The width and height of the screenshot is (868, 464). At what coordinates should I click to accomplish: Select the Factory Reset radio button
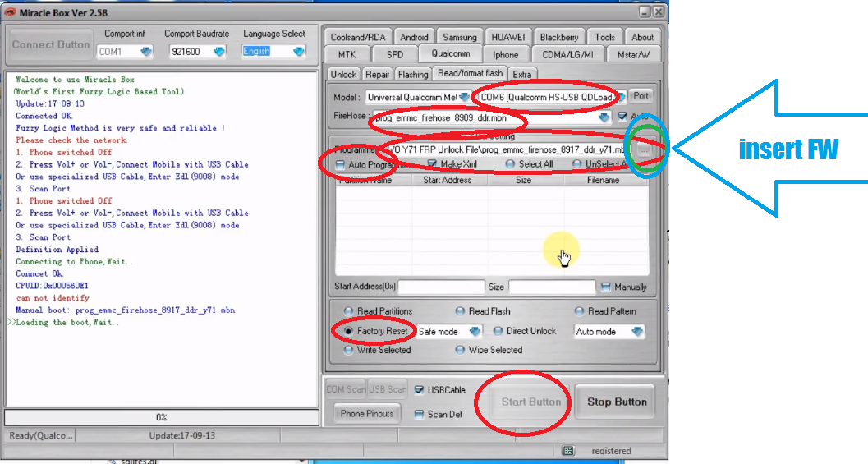pyautogui.click(x=349, y=331)
